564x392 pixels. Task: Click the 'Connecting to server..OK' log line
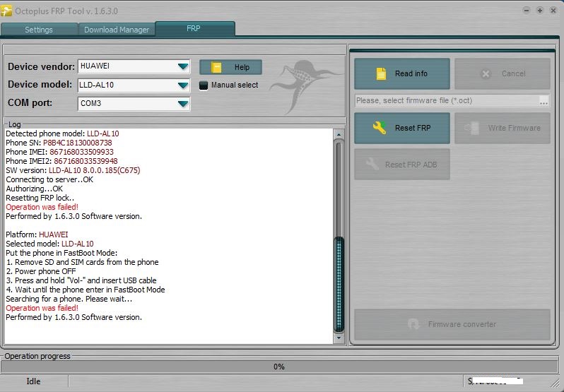tap(49, 179)
